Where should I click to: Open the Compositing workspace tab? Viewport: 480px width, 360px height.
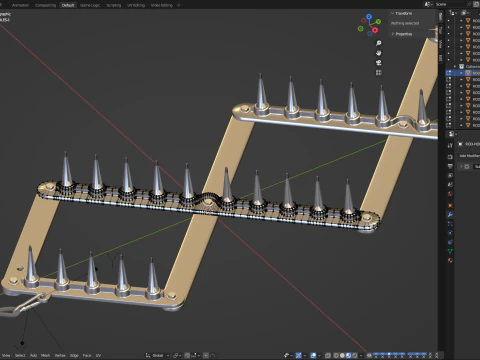(x=45, y=5)
